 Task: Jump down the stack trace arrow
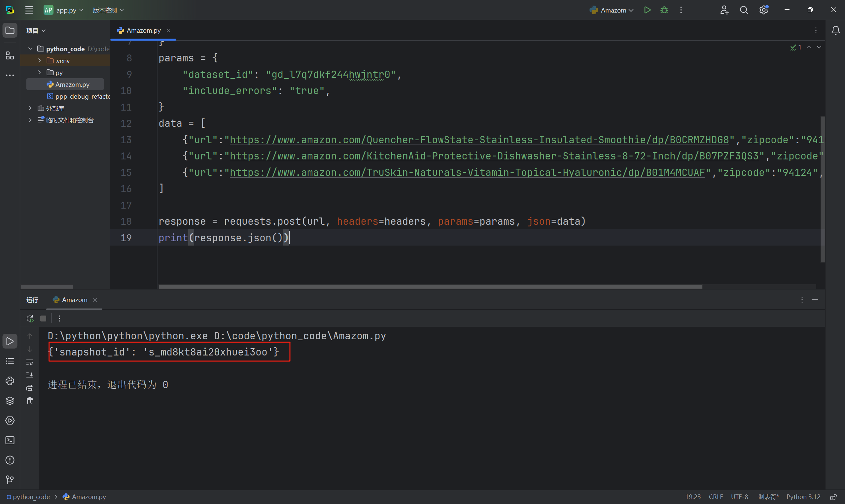click(30, 349)
